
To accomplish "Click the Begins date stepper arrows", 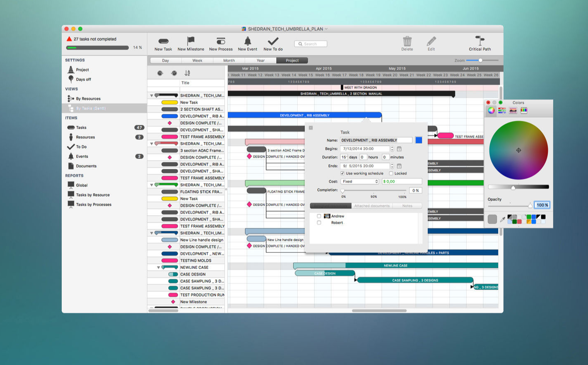I will pos(392,149).
